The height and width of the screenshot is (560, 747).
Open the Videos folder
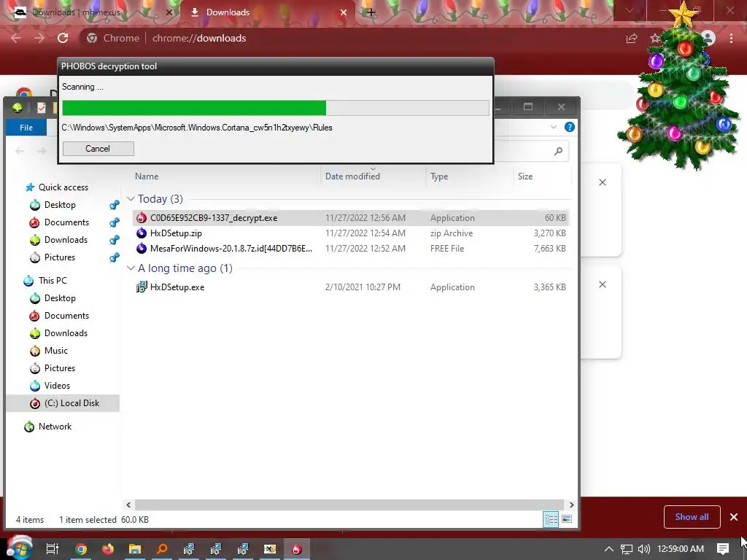pos(57,386)
